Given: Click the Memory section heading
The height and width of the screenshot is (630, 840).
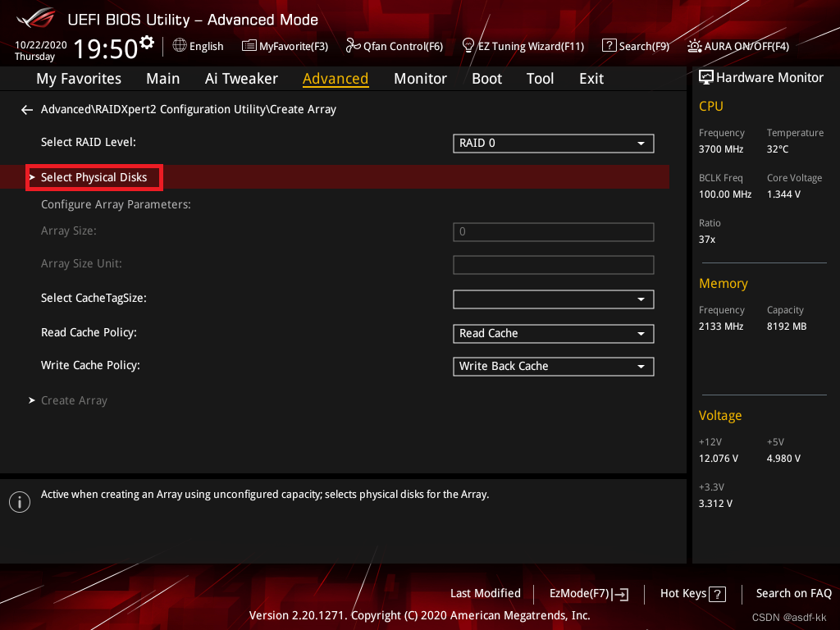Looking at the screenshot, I should point(724,283).
